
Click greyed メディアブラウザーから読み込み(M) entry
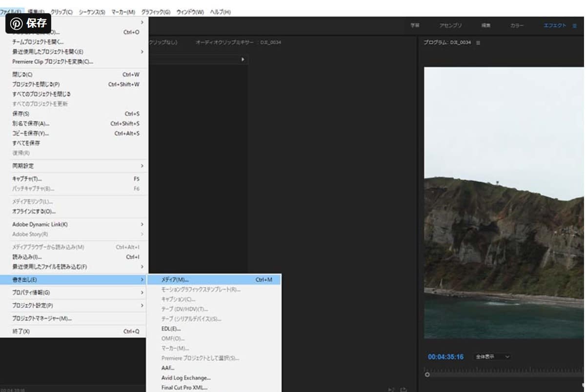coord(74,247)
